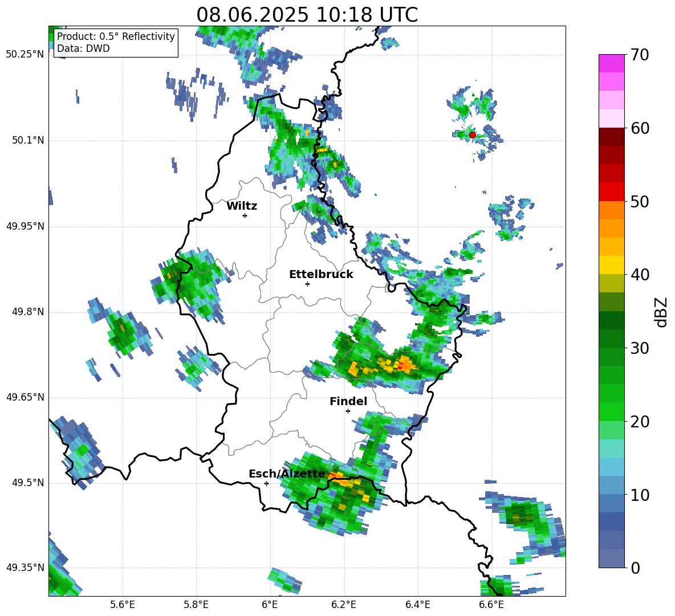This screenshot has height=616, width=675.
Task: Pick the bright green colorbar segment at 20
Action: (611, 411)
